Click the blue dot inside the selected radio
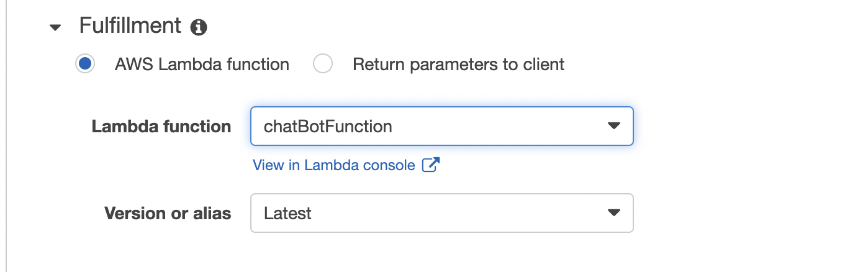Viewport: 868px width, 272px height. (x=85, y=64)
